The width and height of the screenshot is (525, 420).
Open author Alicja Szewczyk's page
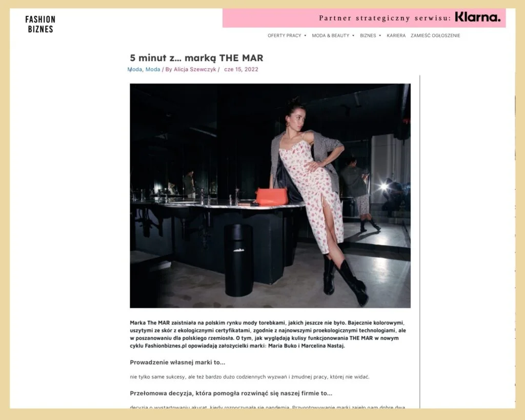(x=195, y=69)
